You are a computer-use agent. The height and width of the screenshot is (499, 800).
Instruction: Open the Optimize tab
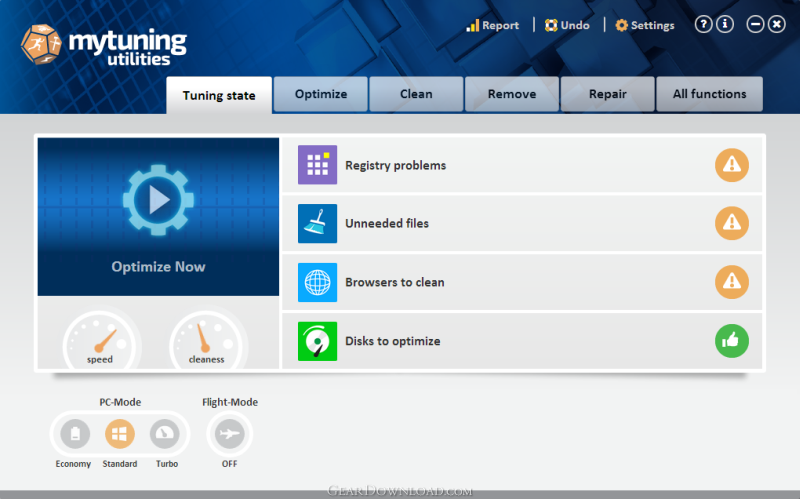coord(320,94)
